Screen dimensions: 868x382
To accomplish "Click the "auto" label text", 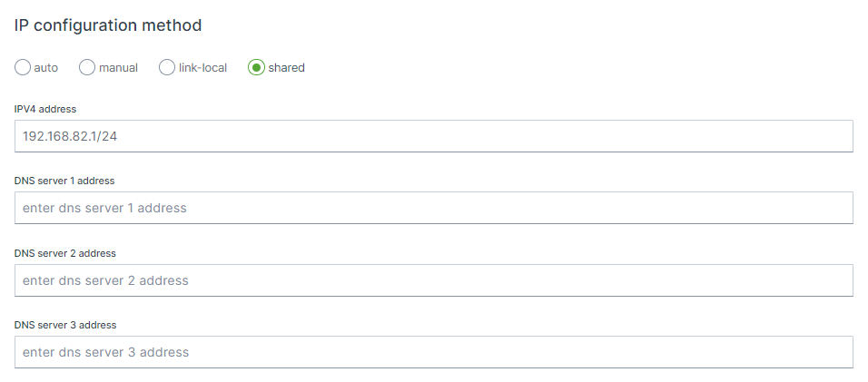I will click(45, 68).
